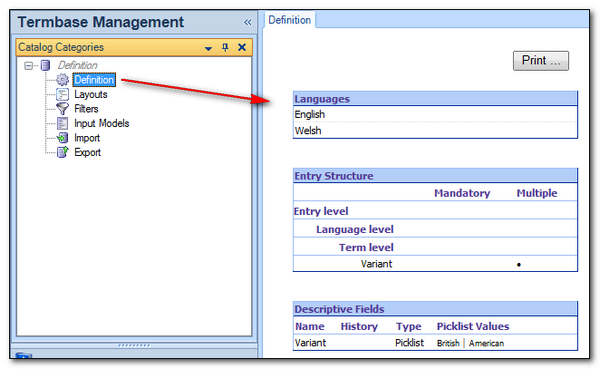This screenshot has width=600, height=369.
Task: Click the Input Models form icon
Action: point(62,123)
